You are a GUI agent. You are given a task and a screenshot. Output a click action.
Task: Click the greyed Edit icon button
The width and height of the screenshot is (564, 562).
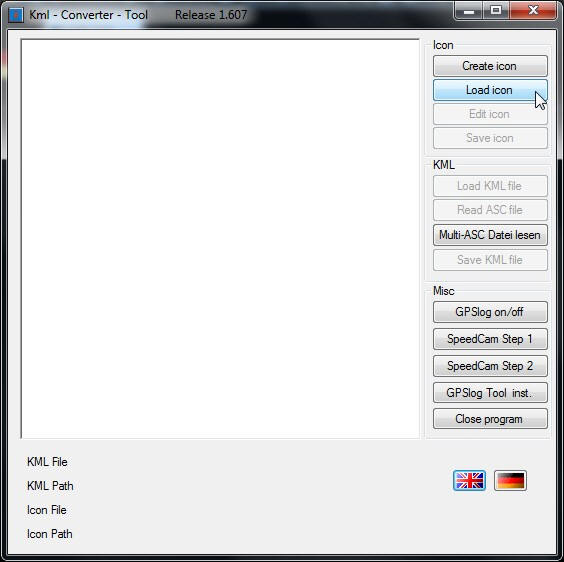(490, 114)
